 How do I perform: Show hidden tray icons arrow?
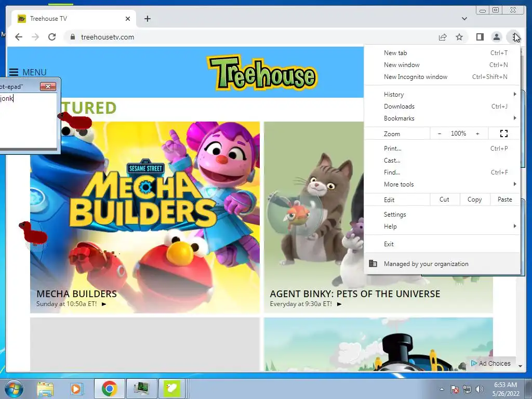click(x=442, y=389)
